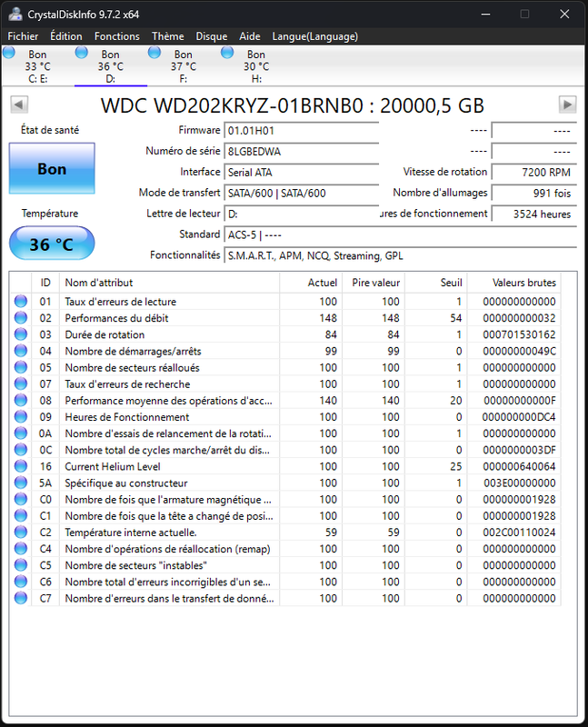Image resolution: width=588 pixels, height=727 pixels.
Task: Click the ID column header
Action: tap(45, 283)
